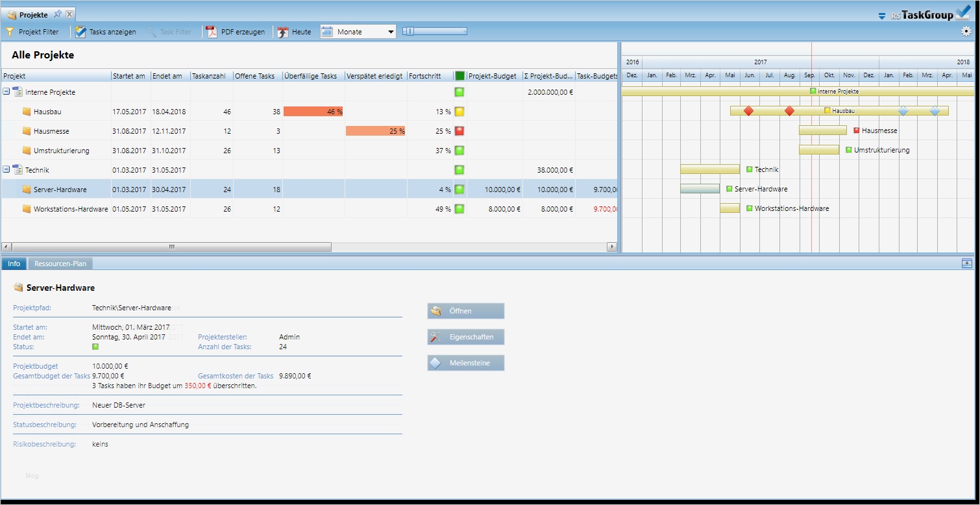Click the Umstrukturierung folder icon in the project table

pos(27,151)
